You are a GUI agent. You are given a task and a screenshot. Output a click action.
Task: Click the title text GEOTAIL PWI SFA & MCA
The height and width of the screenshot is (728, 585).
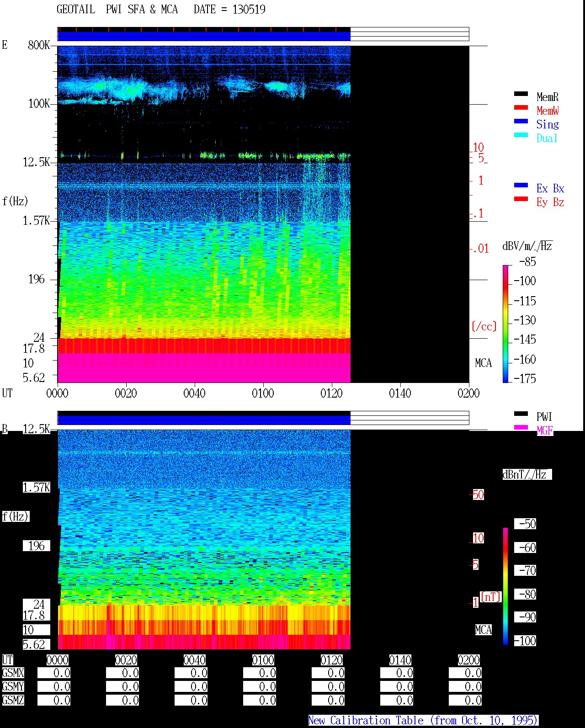[x=117, y=10]
